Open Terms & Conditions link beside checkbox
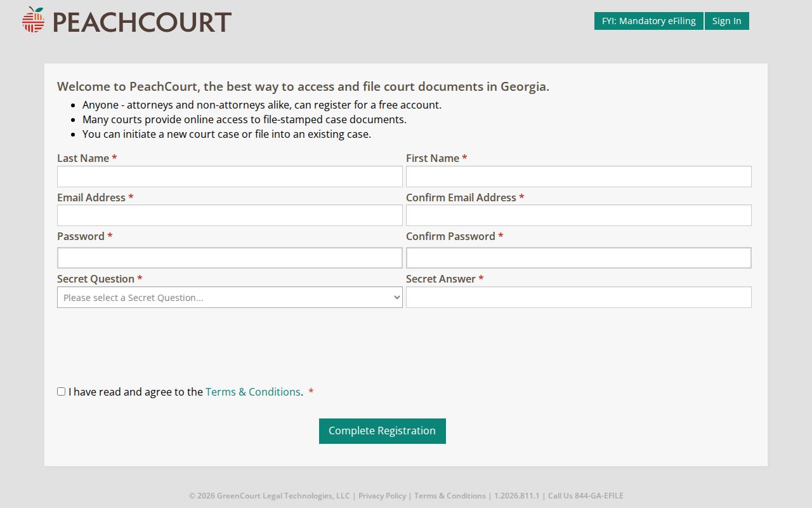Viewport: 812px width, 508px height. pyautogui.click(x=253, y=392)
